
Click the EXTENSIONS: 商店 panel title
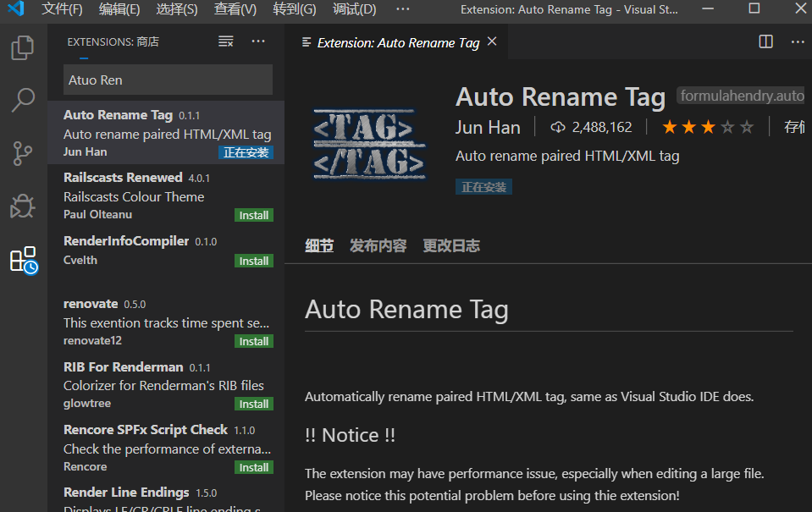(x=113, y=42)
